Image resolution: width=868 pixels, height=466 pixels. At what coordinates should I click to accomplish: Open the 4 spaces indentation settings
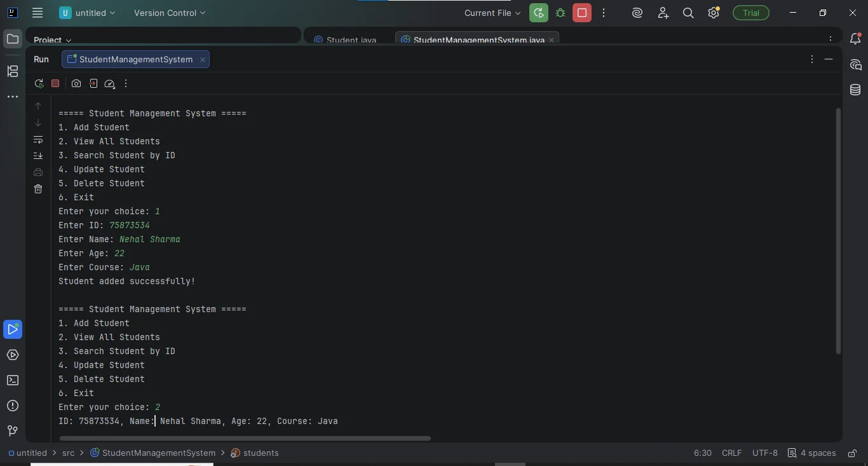coord(811,453)
